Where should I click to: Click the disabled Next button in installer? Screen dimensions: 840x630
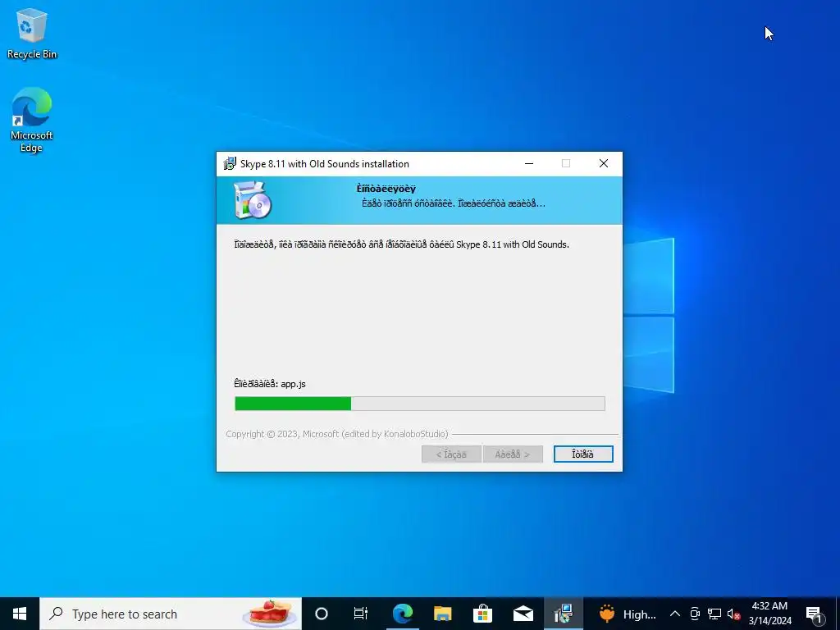tap(513, 454)
